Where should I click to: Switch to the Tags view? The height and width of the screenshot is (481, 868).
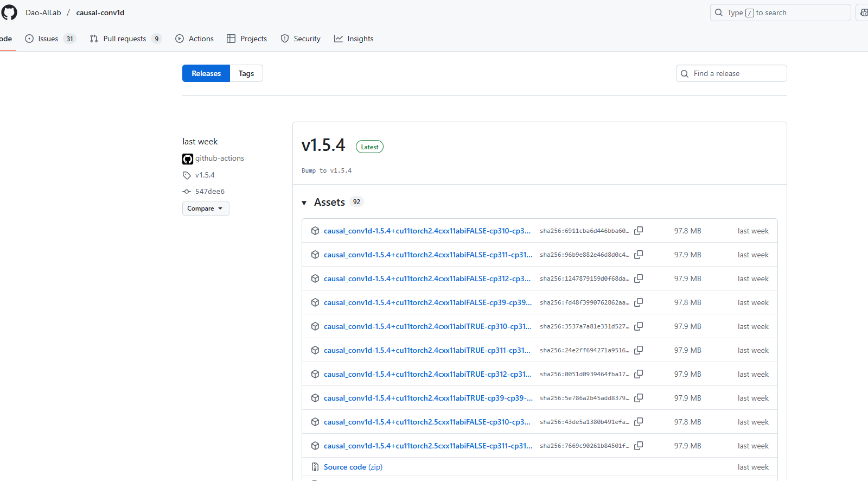tap(246, 73)
